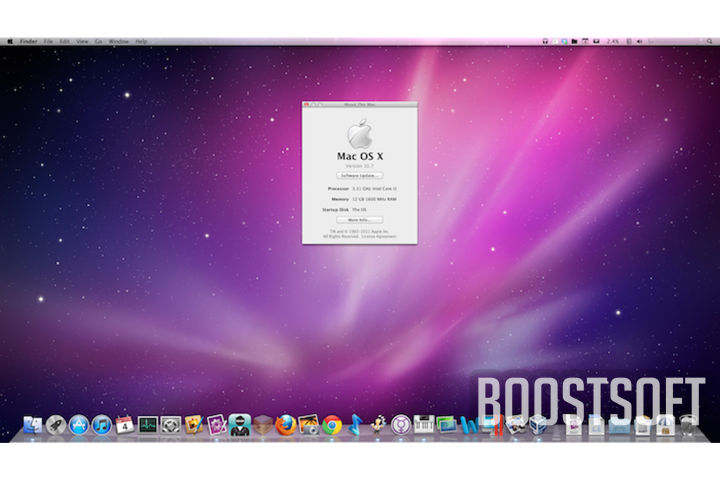Click the Version text under Mac OS X
The image size is (720, 480).
click(358, 165)
